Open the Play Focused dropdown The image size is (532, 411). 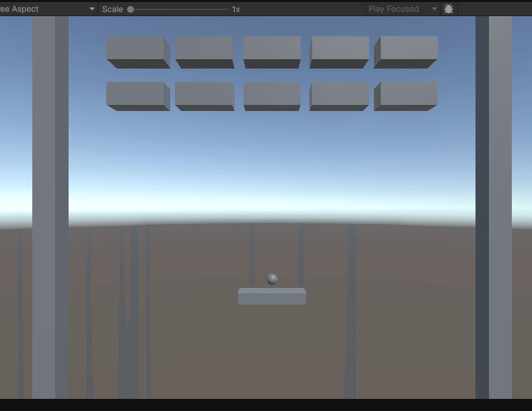point(403,9)
